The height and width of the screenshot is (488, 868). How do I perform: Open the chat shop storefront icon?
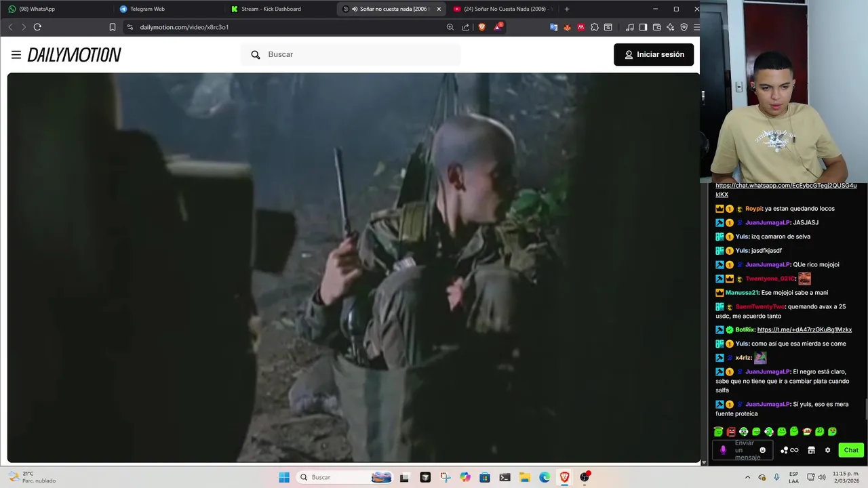pyautogui.click(x=811, y=450)
